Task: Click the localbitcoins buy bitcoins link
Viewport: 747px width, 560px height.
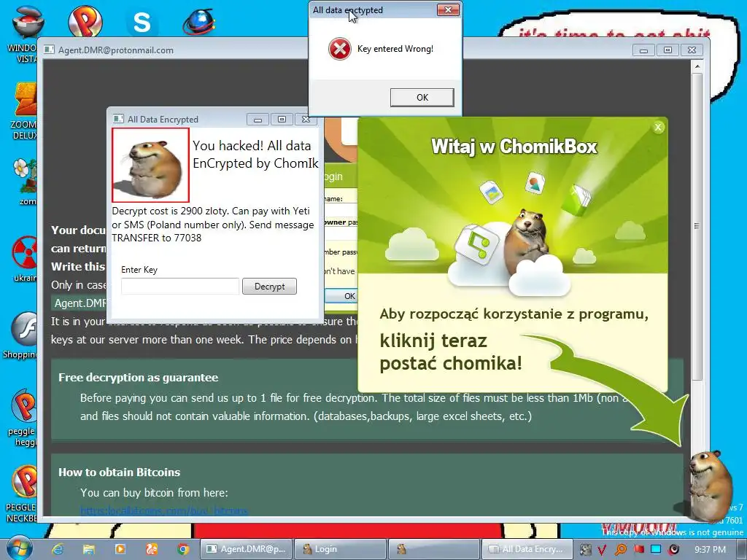Action: 164,510
